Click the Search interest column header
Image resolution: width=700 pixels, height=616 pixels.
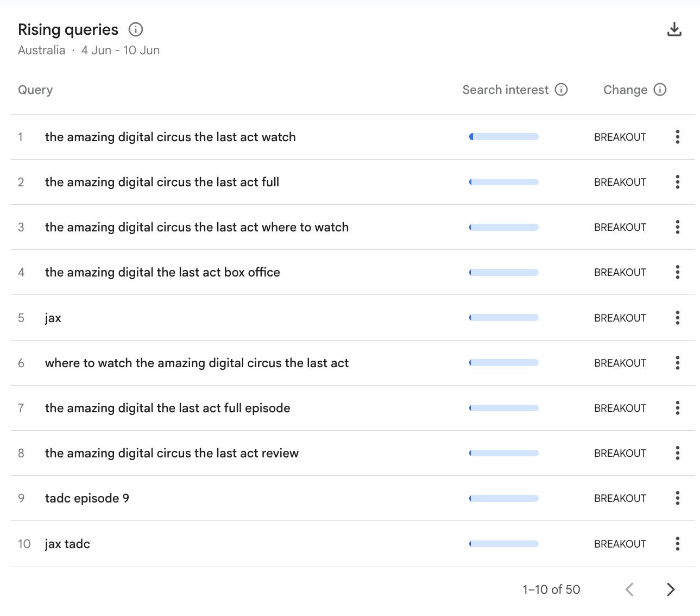505,90
